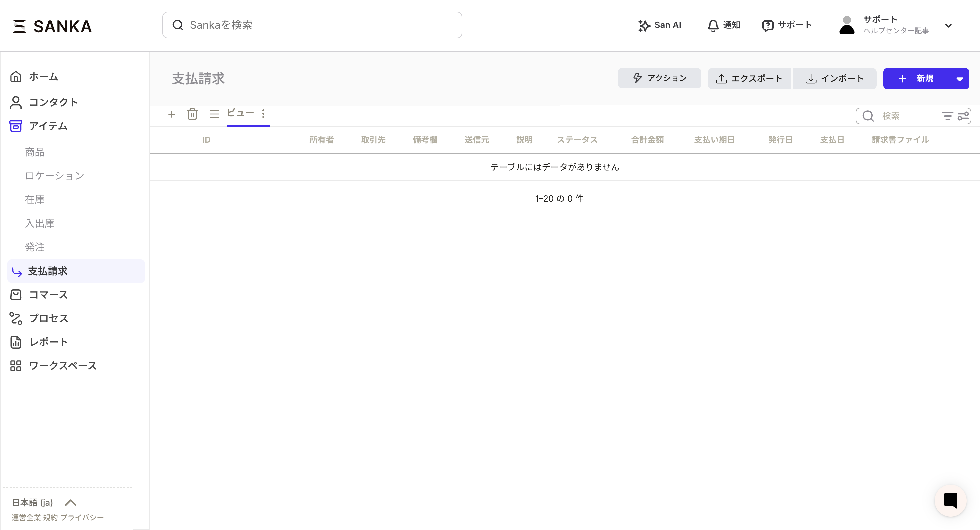Click the list lines icon beside ビュー
This screenshot has width=980, height=530.
(214, 114)
